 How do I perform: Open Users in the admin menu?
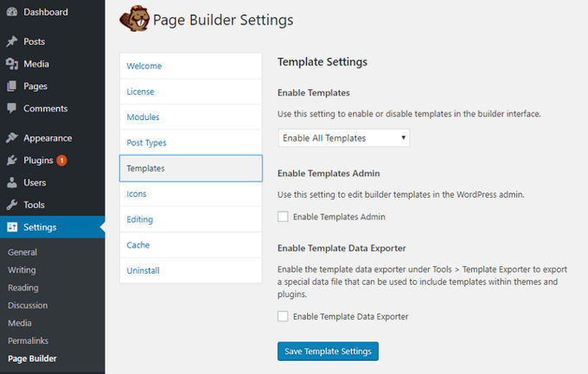(x=35, y=182)
